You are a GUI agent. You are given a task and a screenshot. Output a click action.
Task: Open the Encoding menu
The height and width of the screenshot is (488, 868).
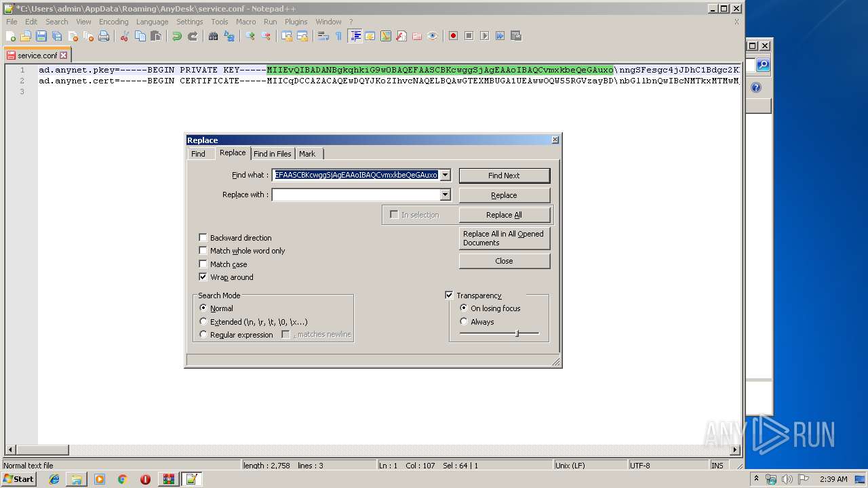113,22
